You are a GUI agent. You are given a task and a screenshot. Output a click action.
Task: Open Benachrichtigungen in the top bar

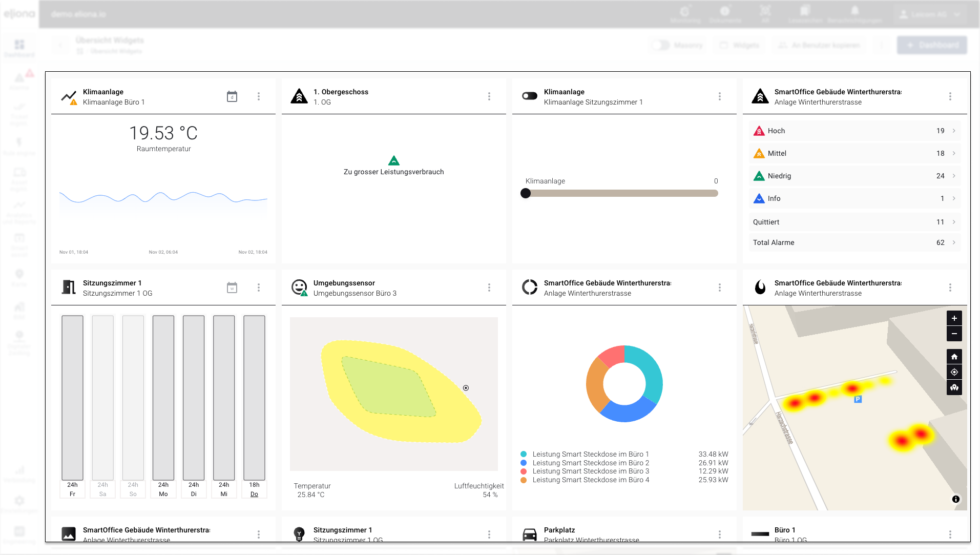[854, 14]
